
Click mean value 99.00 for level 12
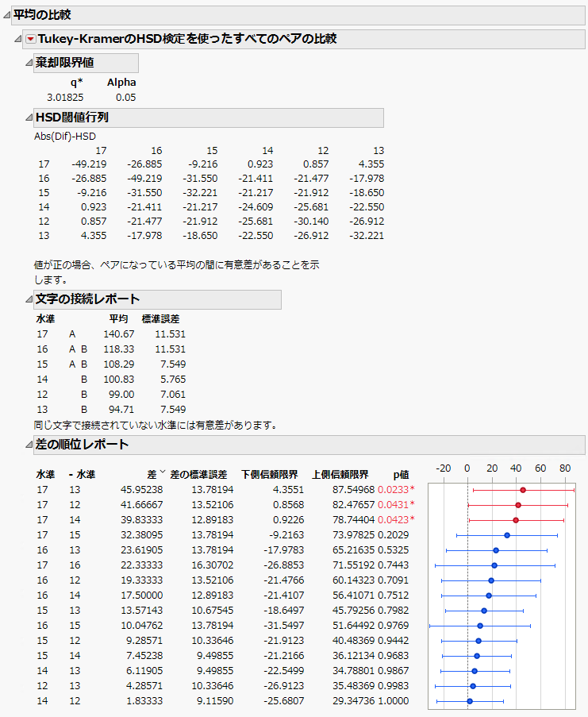[121, 395]
